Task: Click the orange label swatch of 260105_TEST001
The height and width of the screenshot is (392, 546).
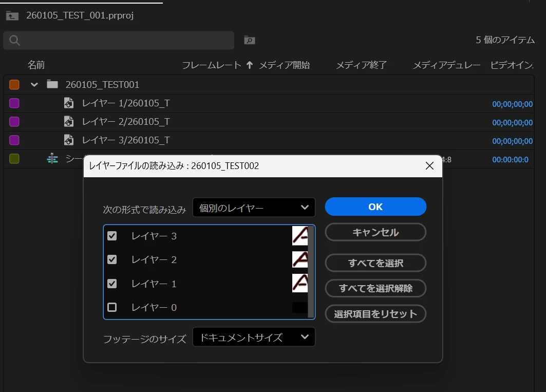Action: 14,84
